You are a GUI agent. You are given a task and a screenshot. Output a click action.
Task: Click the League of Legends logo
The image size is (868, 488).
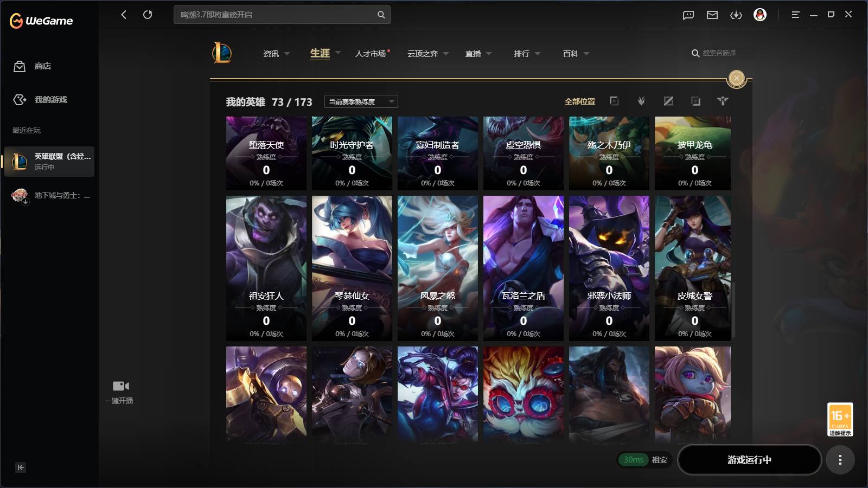(x=222, y=53)
